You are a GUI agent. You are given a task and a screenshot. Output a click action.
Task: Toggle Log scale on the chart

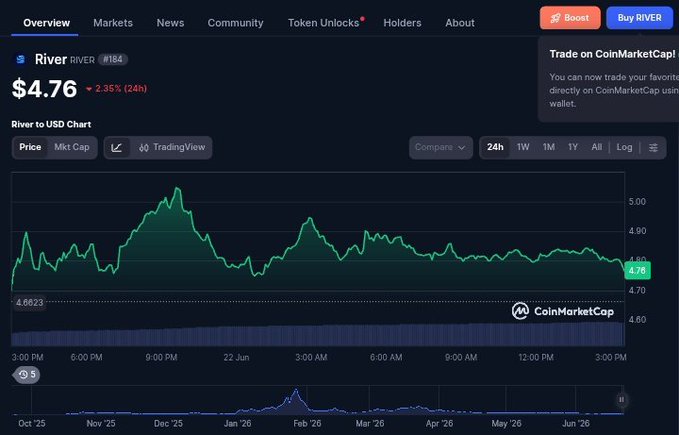(624, 147)
